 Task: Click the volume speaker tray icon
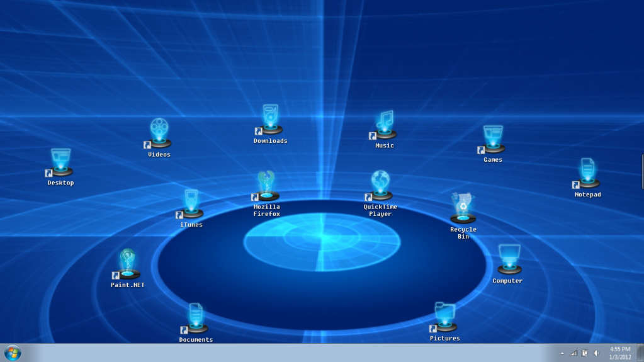pos(597,353)
